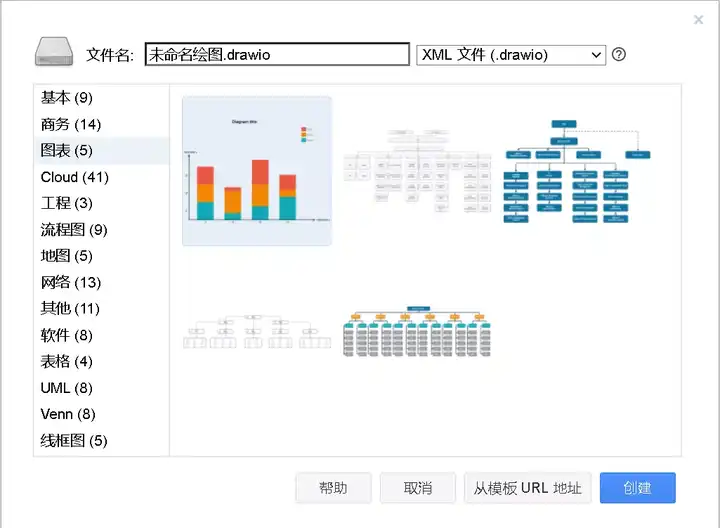Select the 其他 (11) category
Screen dimensions: 720x528
pos(101,309)
